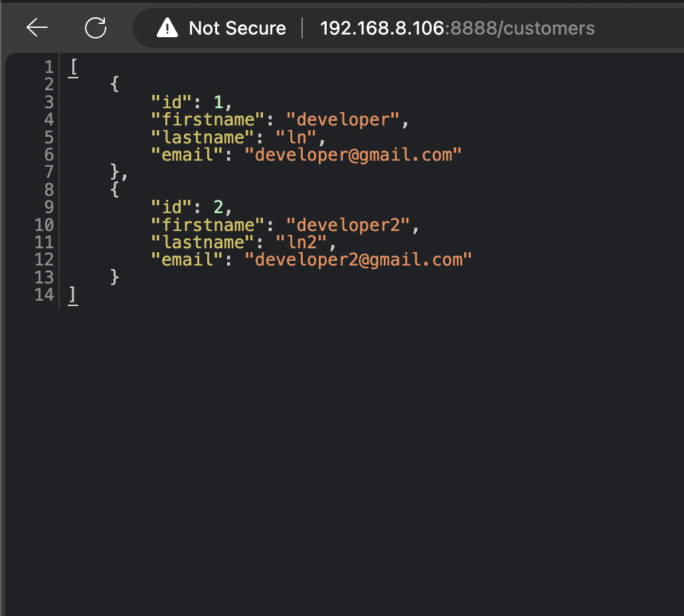Click the "ln" lastname value
Screen dimensions: 684x616
[296, 137]
